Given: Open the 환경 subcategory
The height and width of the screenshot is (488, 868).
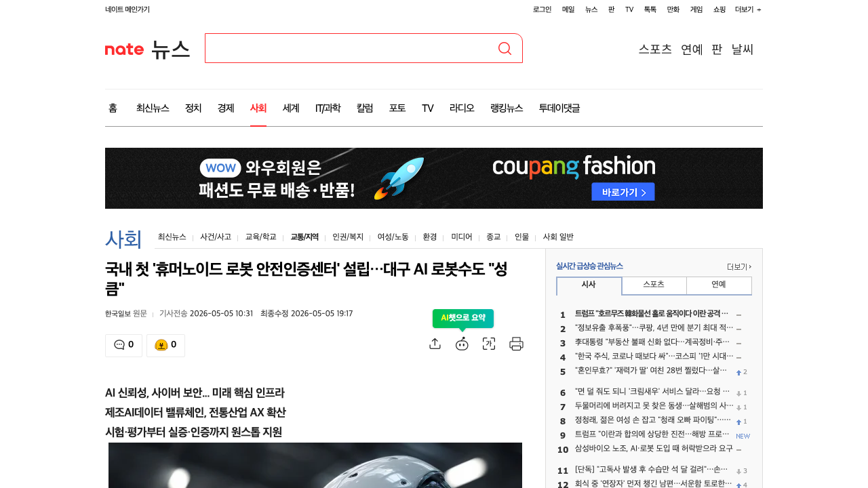Looking at the screenshot, I should 430,237.
